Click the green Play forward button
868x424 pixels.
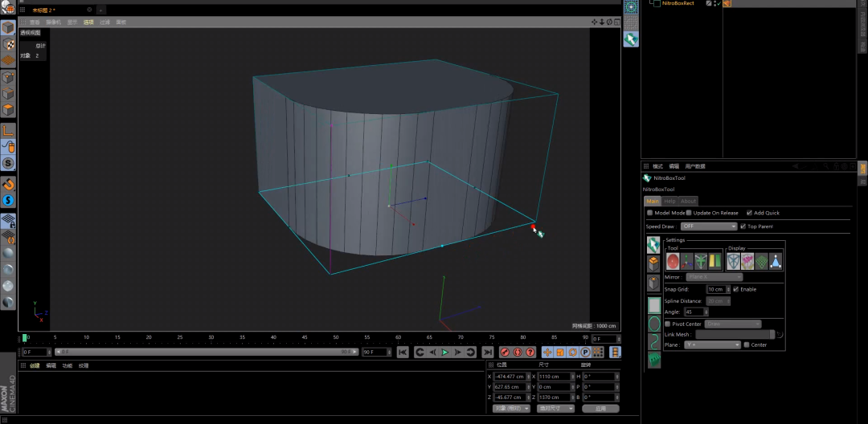pos(444,353)
